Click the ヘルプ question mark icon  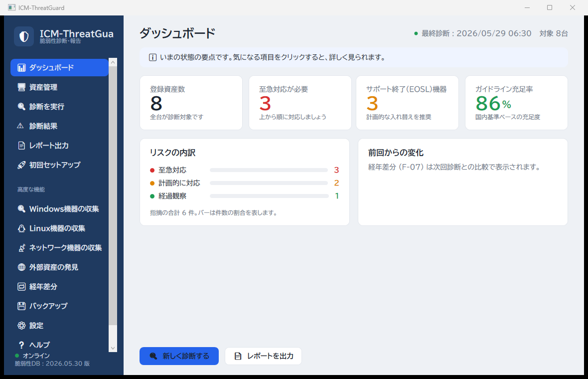[x=21, y=345]
